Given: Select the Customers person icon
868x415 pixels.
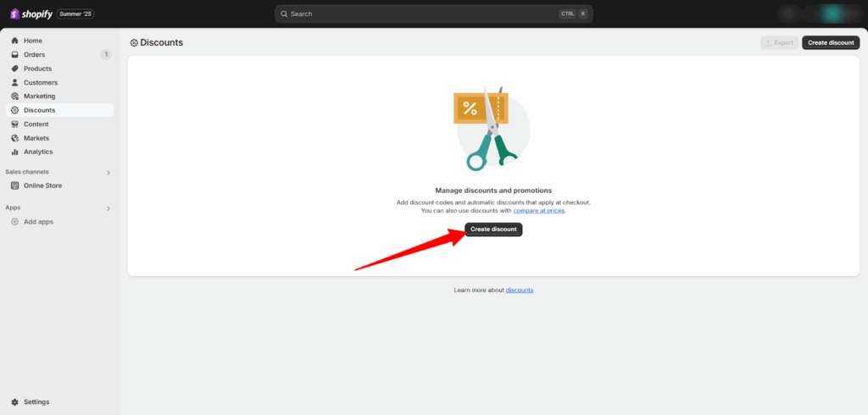Looking at the screenshot, I should [15, 83].
